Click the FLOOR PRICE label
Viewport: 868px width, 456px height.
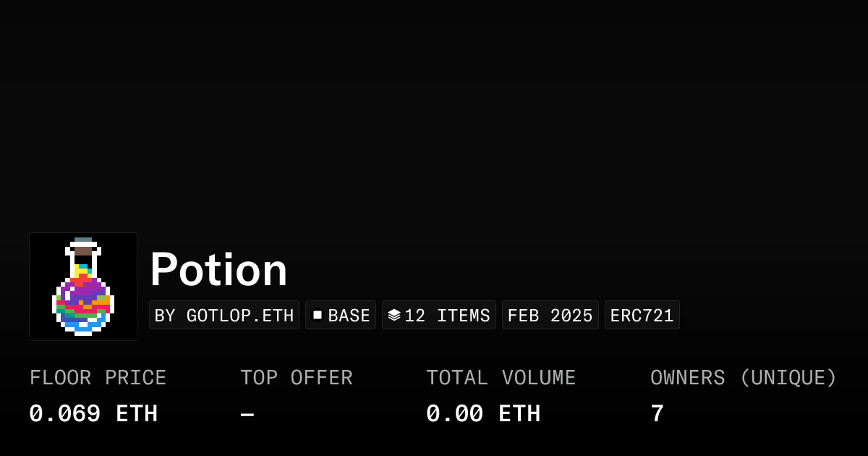[x=98, y=378]
